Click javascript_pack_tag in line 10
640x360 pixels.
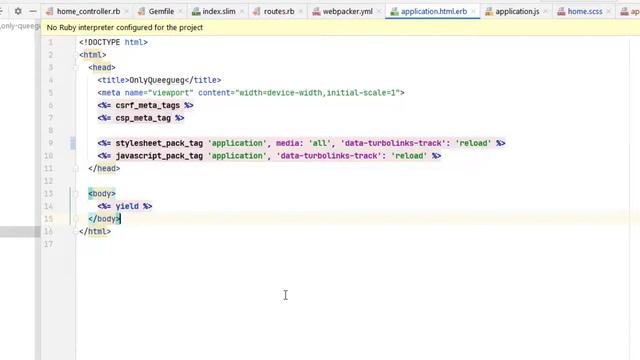159,156
